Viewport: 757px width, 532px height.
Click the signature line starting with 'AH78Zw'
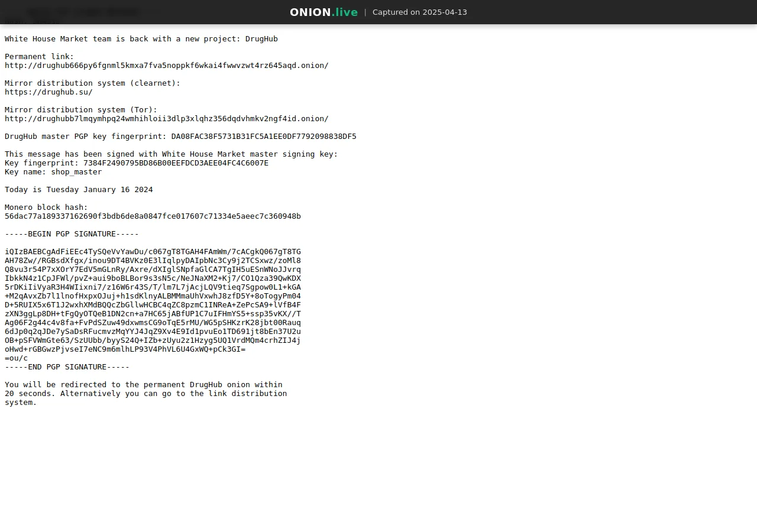(x=153, y=261)
